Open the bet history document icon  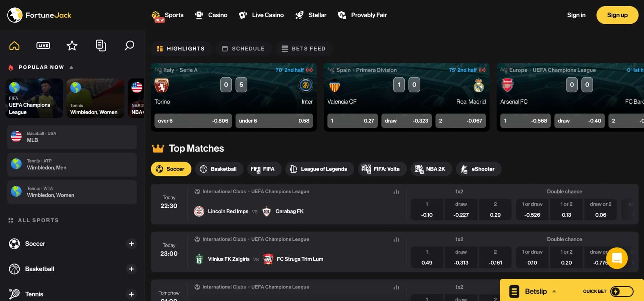tap(101, 46)
